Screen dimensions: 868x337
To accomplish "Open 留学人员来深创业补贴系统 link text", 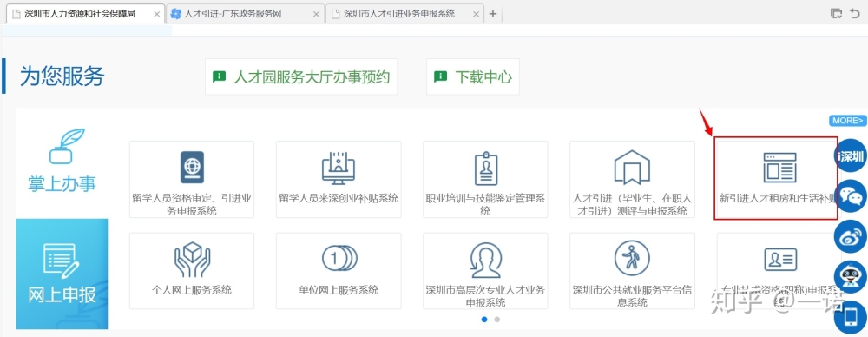I will point(339,198).
